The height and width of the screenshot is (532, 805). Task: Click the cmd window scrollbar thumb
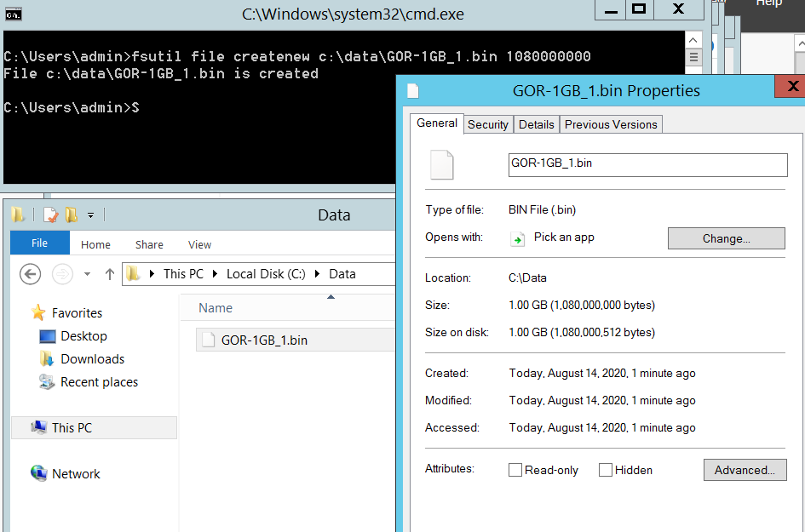693,57
